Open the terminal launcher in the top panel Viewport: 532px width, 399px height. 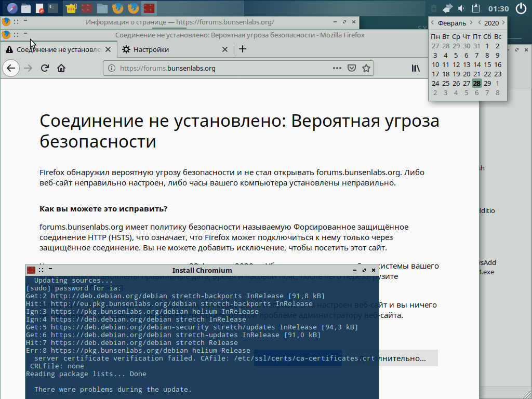pos(52,8)
